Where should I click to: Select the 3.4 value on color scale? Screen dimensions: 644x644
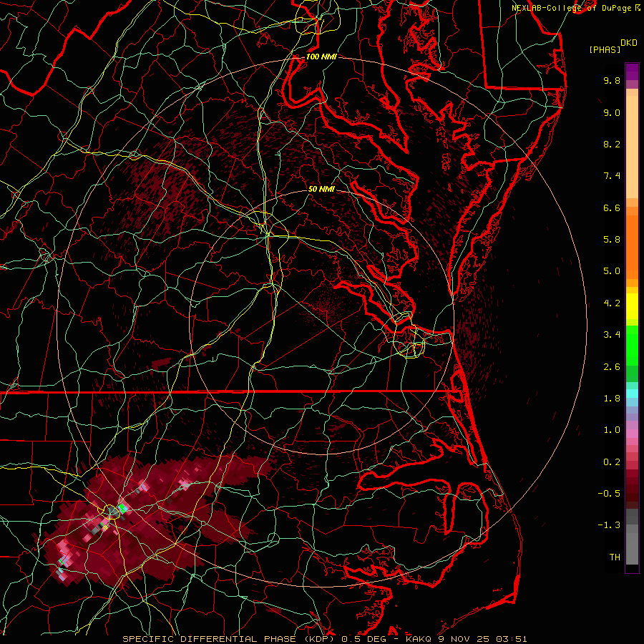612,335
